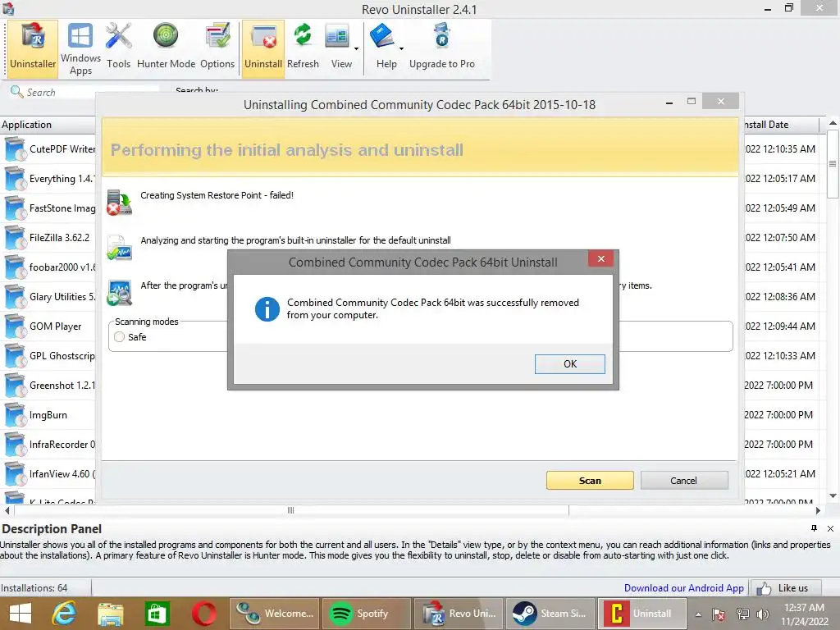Click the search magnifier icon

coord(16,92)
